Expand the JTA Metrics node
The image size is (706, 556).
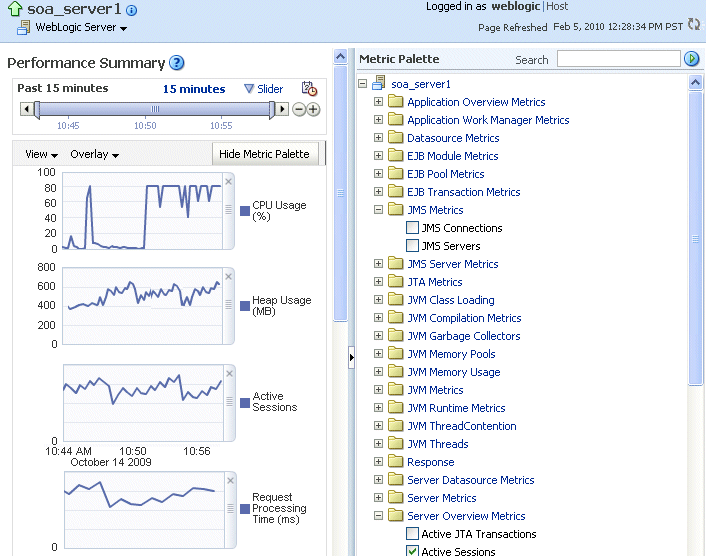[x=378, y=281]
